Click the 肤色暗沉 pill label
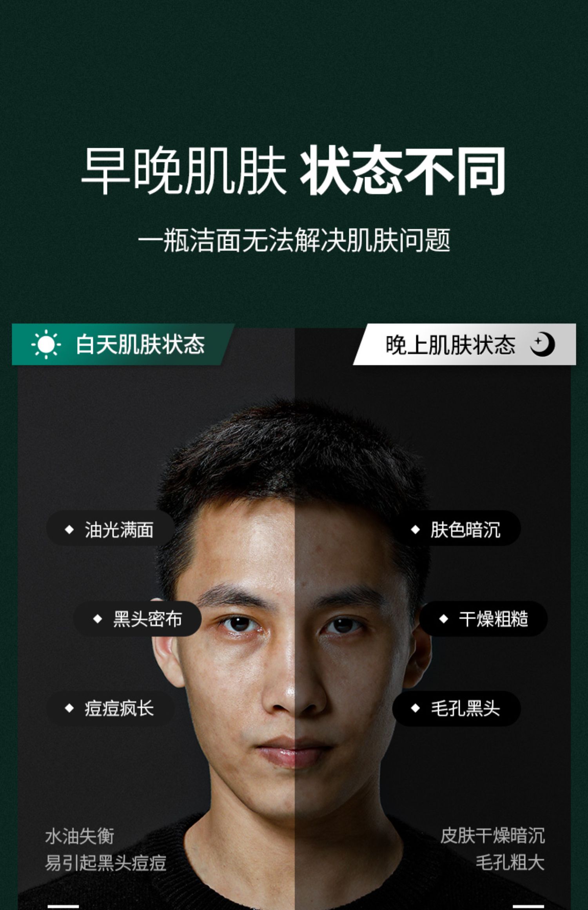Viewport: 588px width, 910px height. point(465,530)
